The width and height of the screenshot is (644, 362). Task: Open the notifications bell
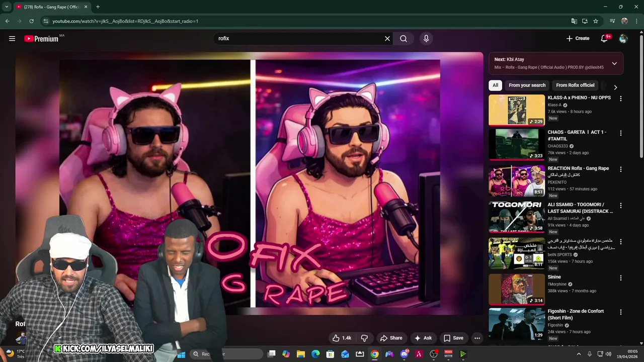605,38
